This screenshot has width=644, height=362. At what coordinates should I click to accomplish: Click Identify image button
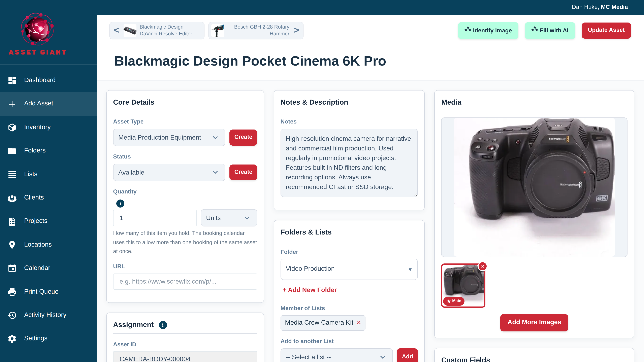pyautogui.click(x=488, y=31)
